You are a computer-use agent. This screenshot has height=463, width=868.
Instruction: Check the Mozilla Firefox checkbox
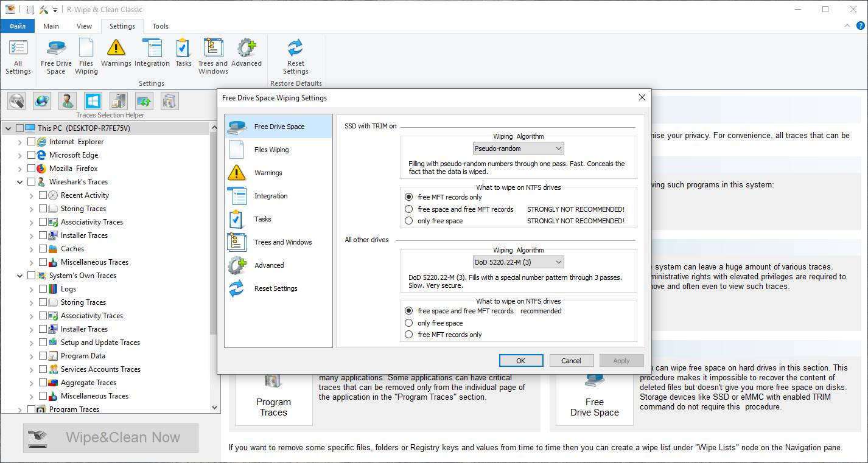[31, 169]
